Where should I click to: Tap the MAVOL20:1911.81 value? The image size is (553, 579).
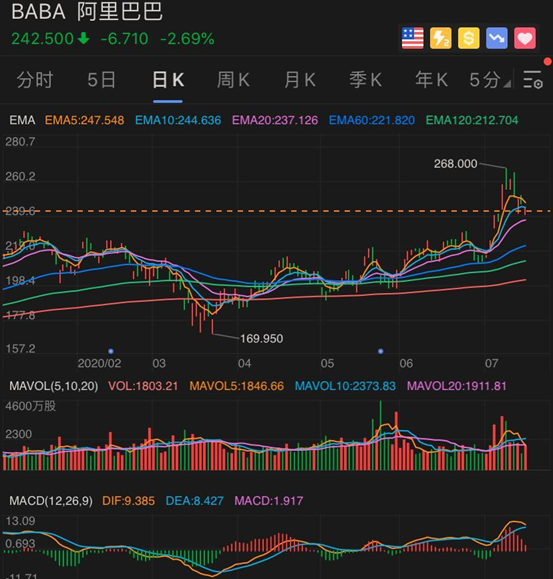pyautogui.click(x=456, y=386)
